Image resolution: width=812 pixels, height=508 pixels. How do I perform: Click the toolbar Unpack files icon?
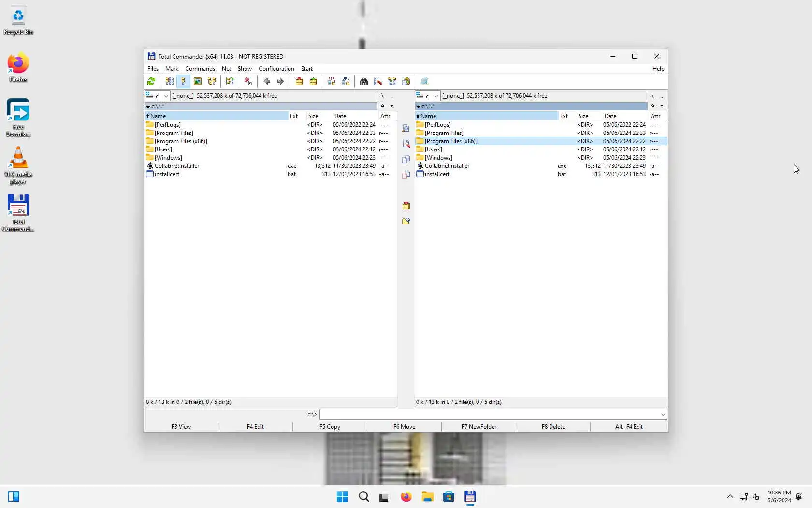tap(313, 81)
